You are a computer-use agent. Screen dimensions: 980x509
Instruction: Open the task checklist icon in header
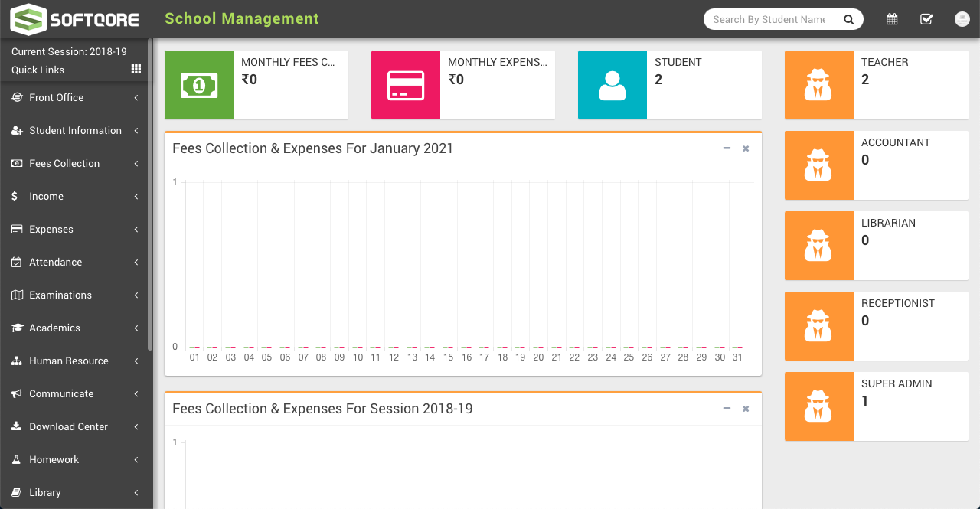click(x=926, y=19)
